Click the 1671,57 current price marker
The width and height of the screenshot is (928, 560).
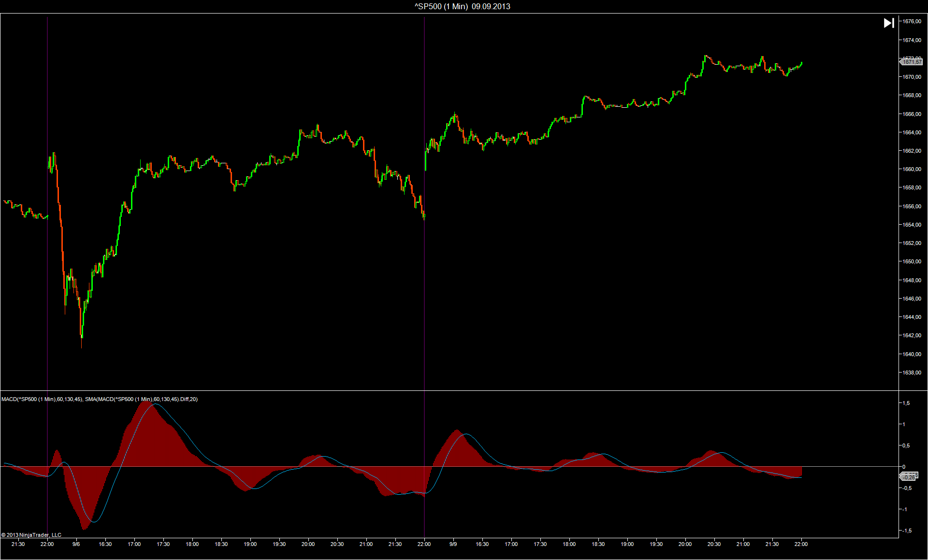[x=912, y=62]
